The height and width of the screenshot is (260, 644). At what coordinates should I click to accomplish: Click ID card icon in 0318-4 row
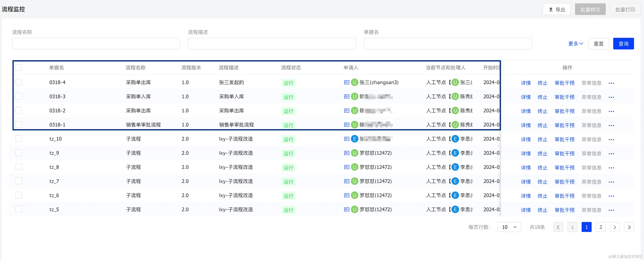click(x=346, y=82)
